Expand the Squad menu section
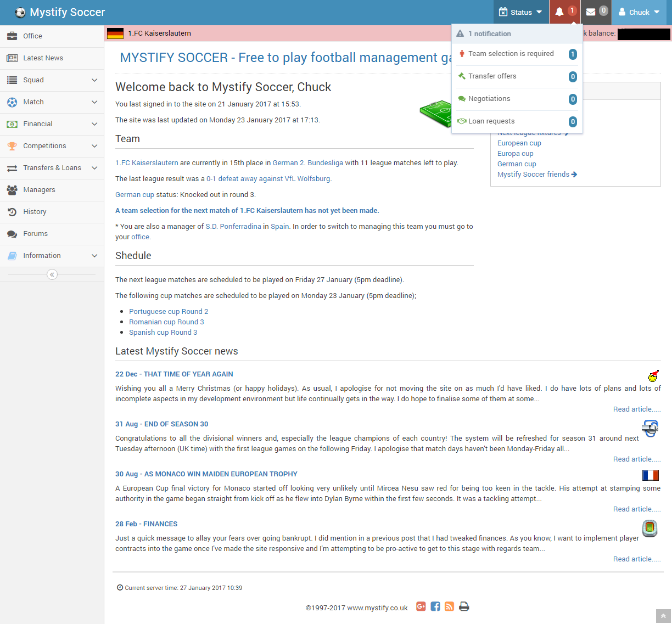This screenshot has height=624, width=672. point(33,80)
